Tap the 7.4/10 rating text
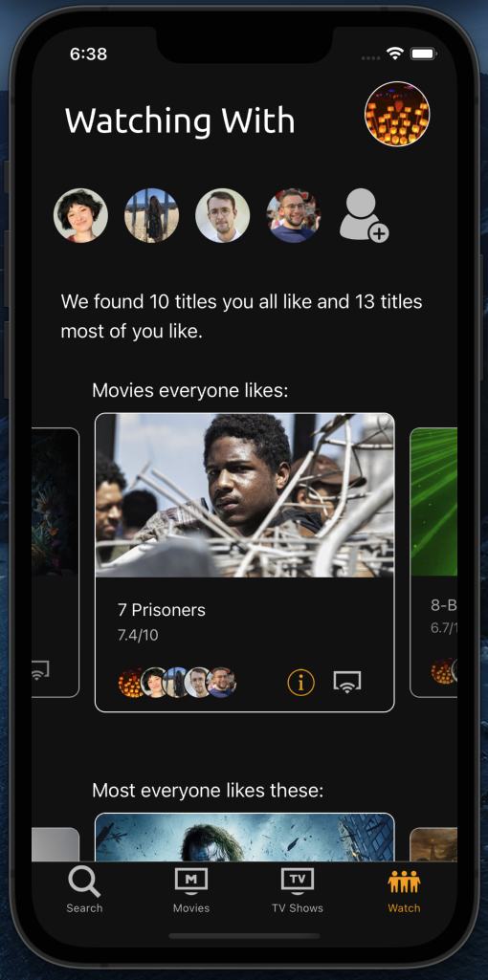This screenshot has width=488, height=980. tap(138, 636)
